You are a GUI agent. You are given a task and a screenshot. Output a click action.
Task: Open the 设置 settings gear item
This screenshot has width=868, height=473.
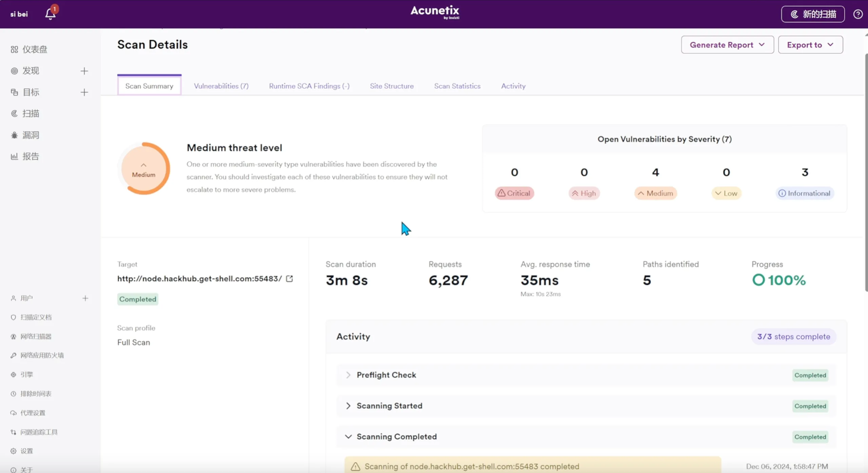coord(26,451)
